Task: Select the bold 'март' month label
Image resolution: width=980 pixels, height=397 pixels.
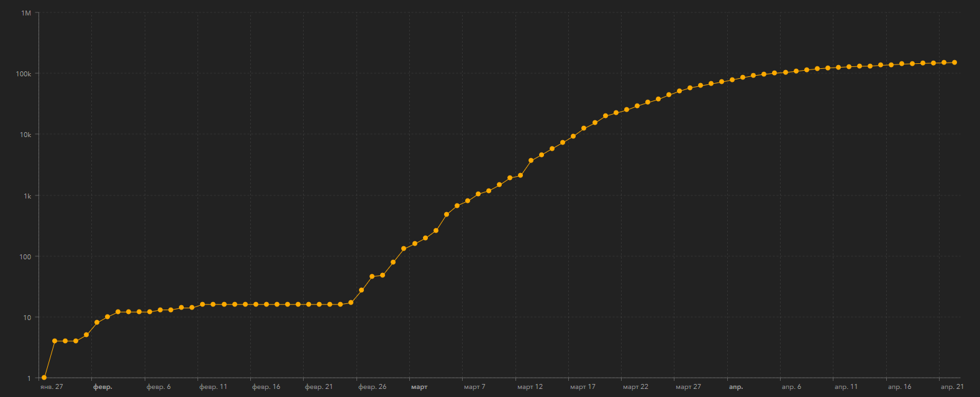Action: pyautogui.click(x=419, y=387)
